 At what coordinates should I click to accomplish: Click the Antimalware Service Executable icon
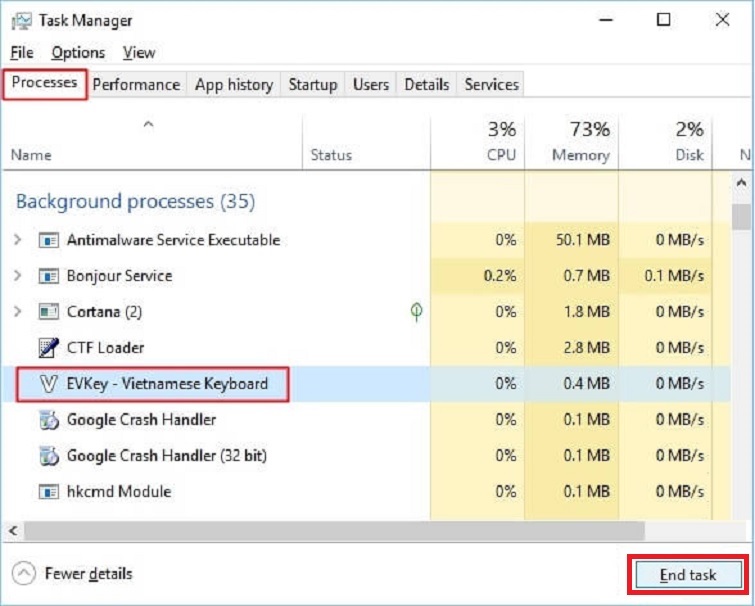coord(47,240)
